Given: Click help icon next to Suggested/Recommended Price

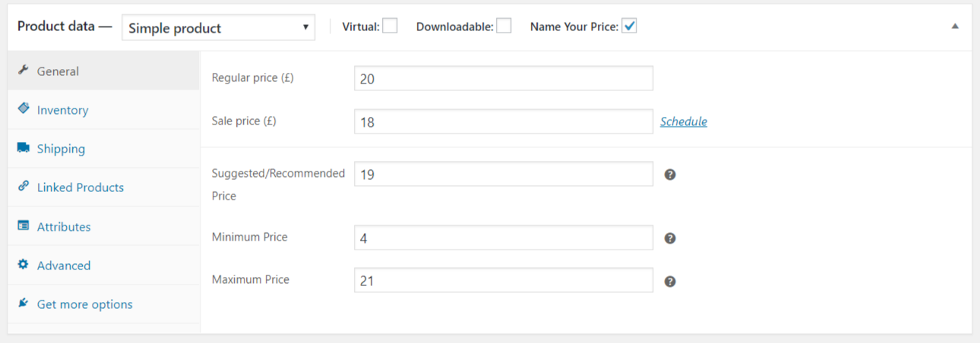Looking at the screenshot, I should pos(670,175).
